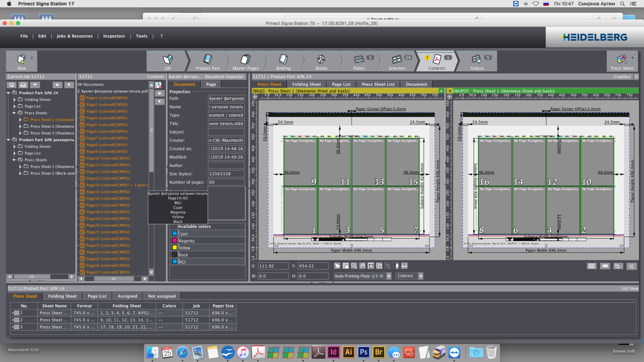
Task: Select the magnifier zoom tool
Action: (354, 266)
